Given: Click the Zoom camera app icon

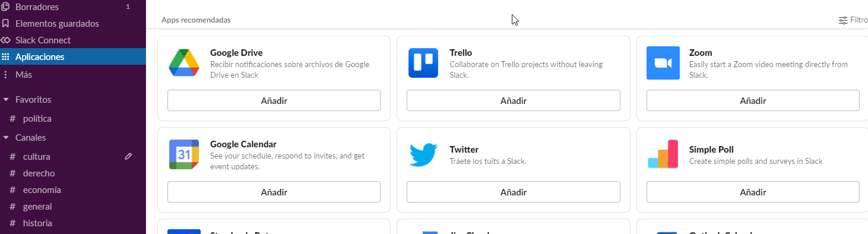Looking at the screenshot, I should click(x=663, y=63).
